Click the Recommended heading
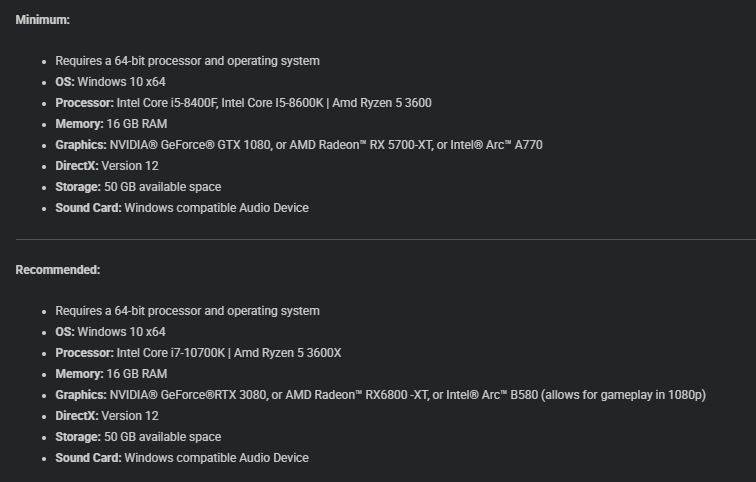Image resolution: width=756 pixels, height=482 pixels. (x=58, y=269)
